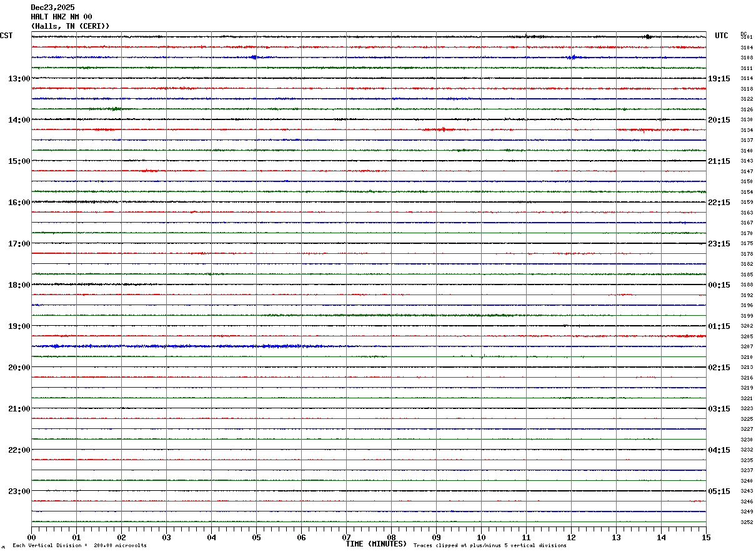Click DC offset value 3130
Screen dimensions: 756x554
pos(747,119)
